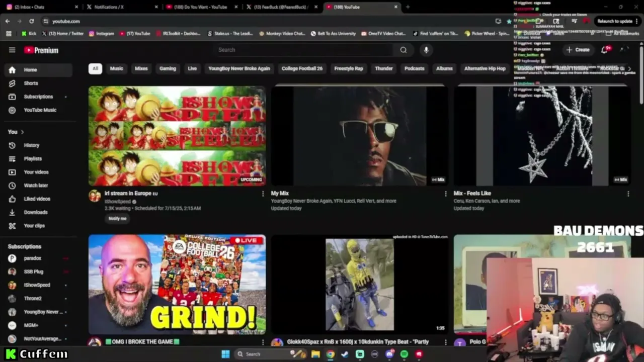Select the Freestyle Rap chip

(349, 68)
